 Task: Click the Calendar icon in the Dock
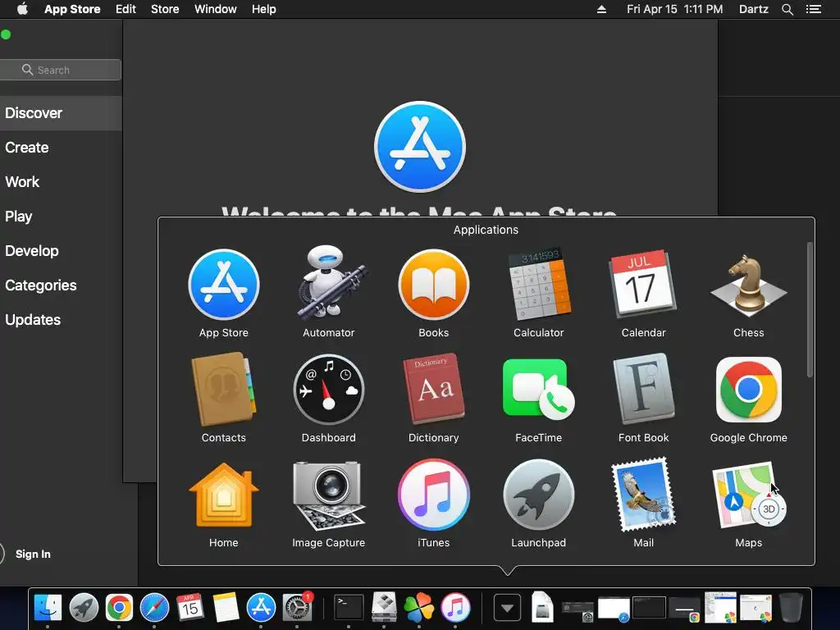coord(189,608)
